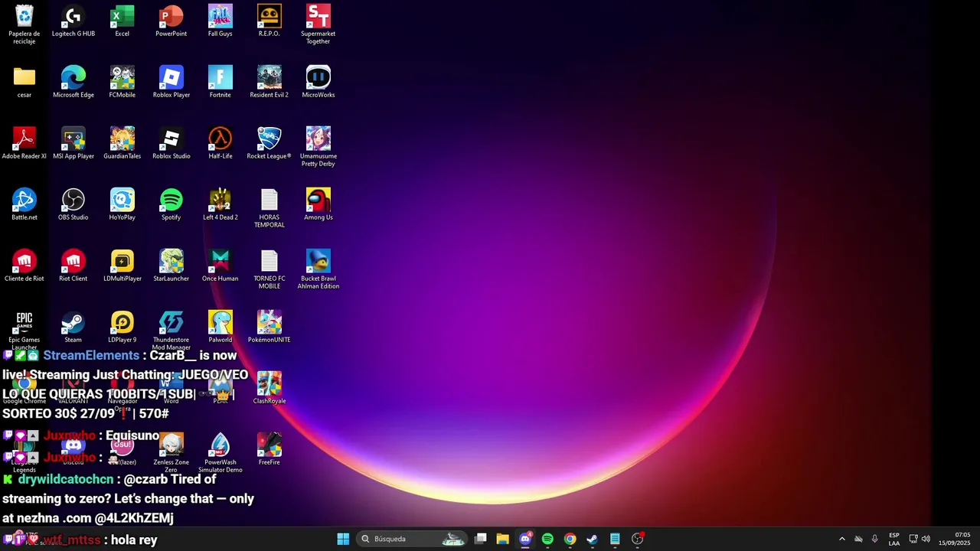The width and height of the screenshot is (980, 551).
Task: Select the MSI App Player icon
Action: [73, 144]
